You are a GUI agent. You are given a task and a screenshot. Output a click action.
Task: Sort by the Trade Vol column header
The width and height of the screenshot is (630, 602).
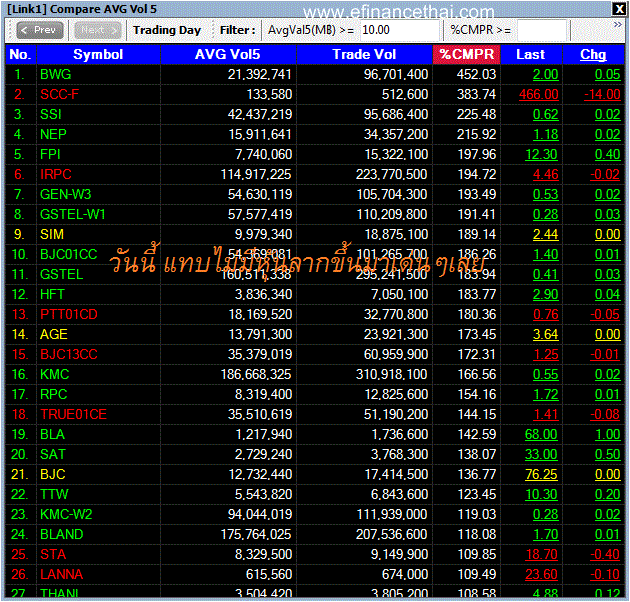point(364,54)
